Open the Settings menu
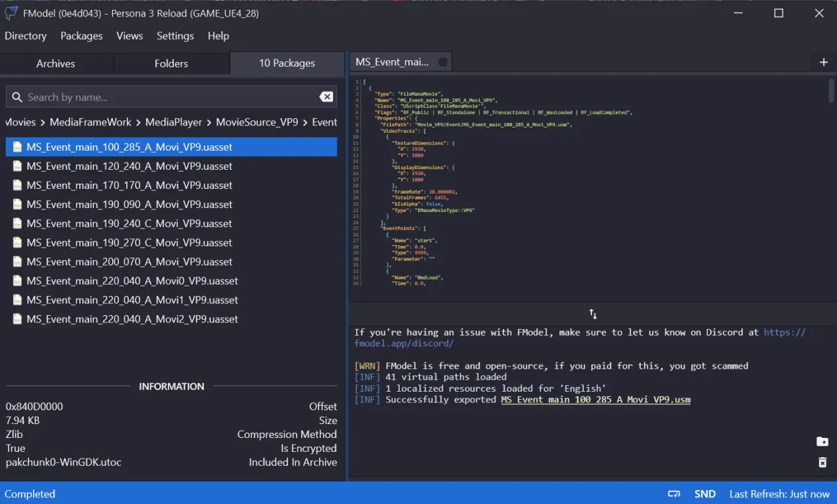 pos(175,36)
